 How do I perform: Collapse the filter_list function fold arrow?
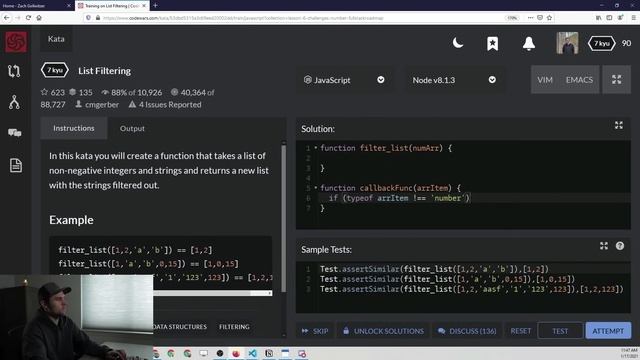click(x=316, y=148)
